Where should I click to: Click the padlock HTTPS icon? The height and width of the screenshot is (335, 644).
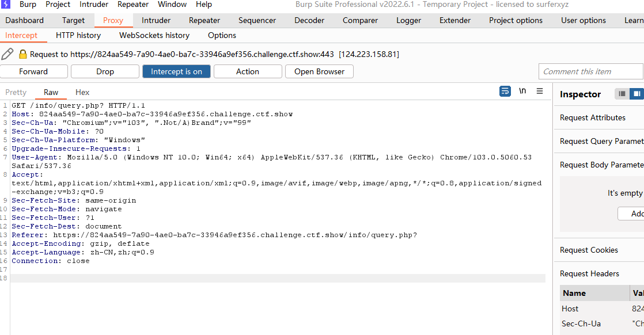pos(23,54)
